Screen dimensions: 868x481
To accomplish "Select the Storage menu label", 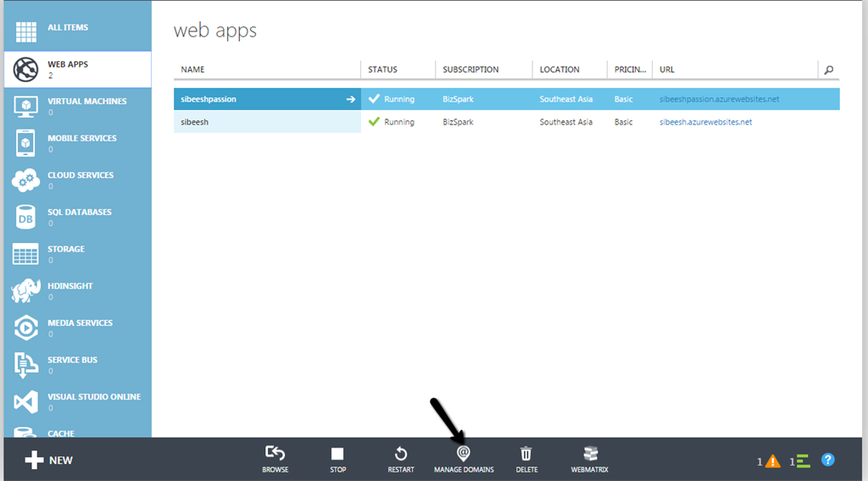I will pyautogui.click(x=66, y=249).
